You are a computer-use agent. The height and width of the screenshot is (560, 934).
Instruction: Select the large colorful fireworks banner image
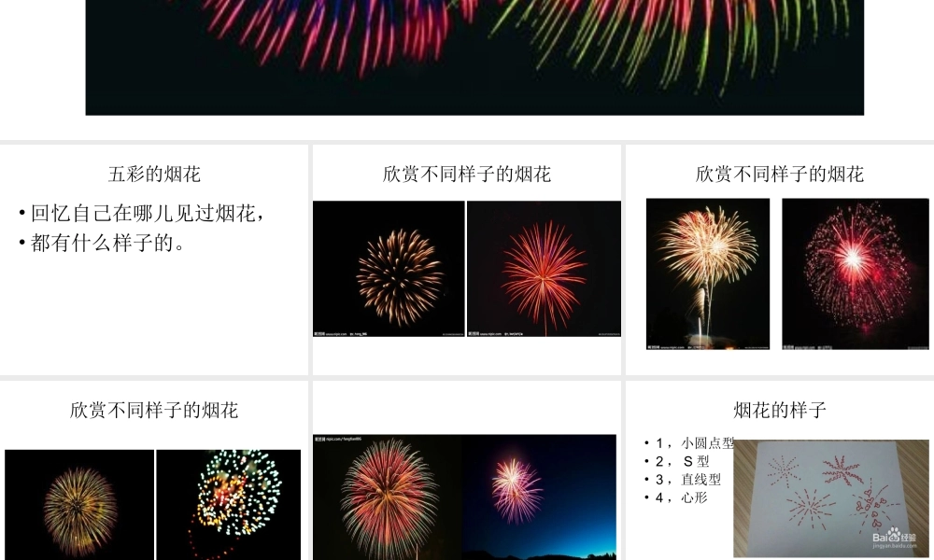[474, 57]
